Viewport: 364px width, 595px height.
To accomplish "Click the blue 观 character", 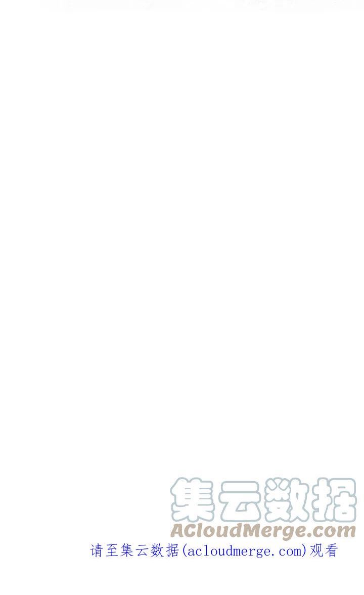I will point(316,550).
